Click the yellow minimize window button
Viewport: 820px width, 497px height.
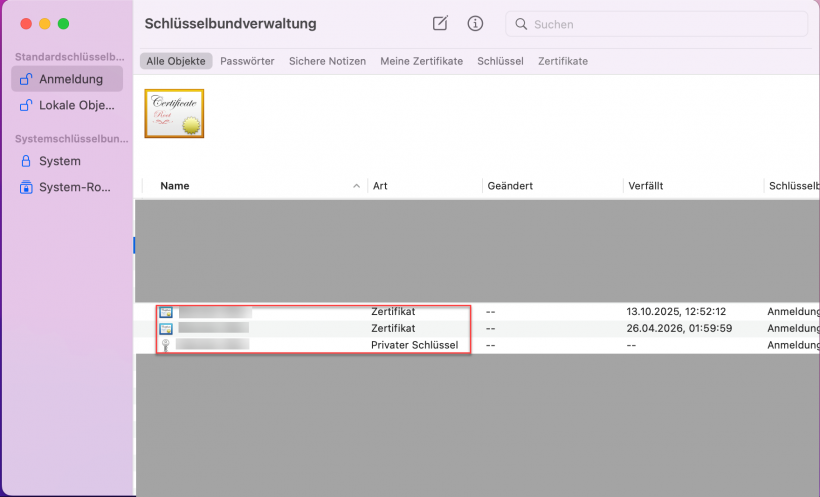tap(44, 24)
